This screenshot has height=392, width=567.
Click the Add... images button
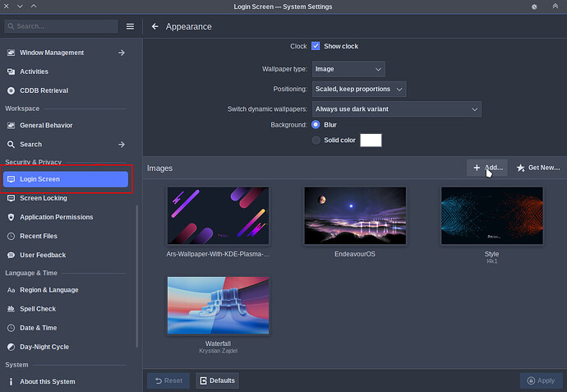pyautogui.click(x=487, y=168)
